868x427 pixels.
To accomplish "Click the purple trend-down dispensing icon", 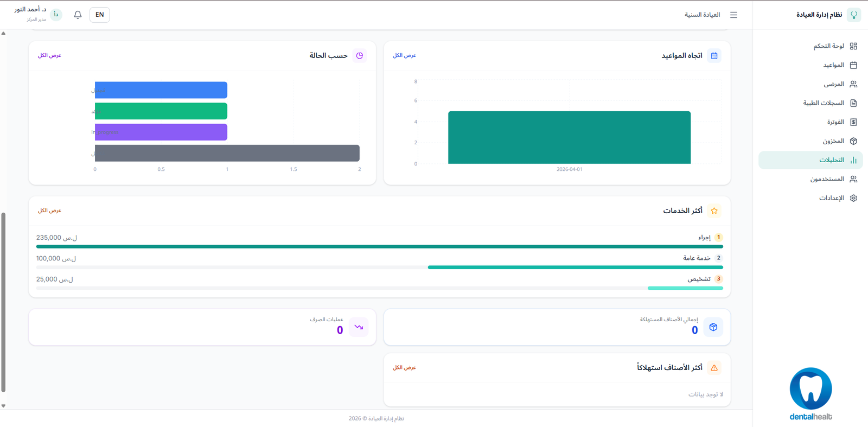I will pyautogui.click(x=359, y=327).
